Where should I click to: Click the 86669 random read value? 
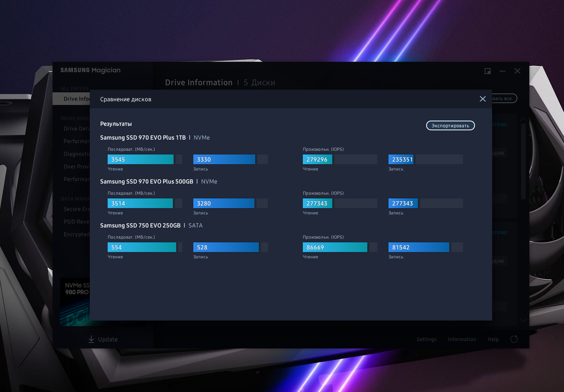[x=315, y=247]
